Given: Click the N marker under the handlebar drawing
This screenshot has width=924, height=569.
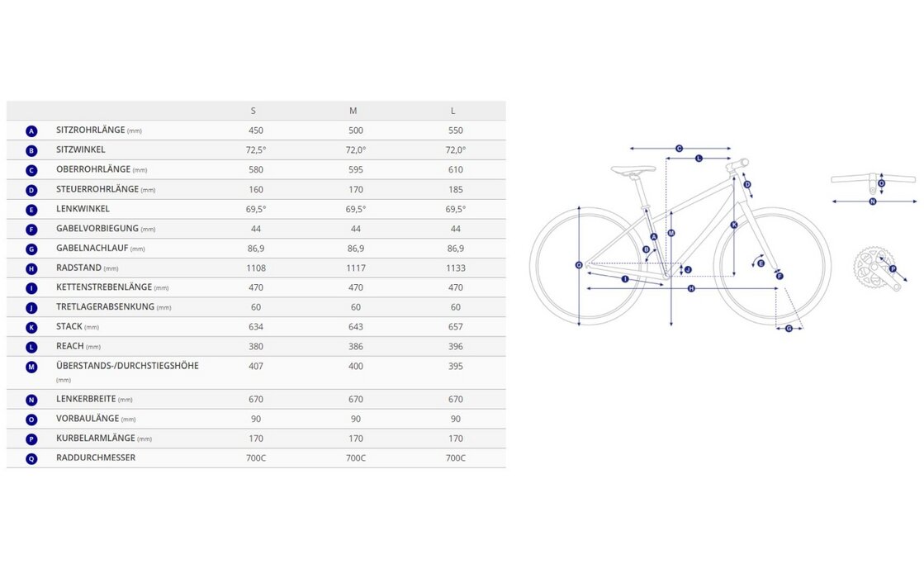Looking at the screenshot, I should 872,201.
